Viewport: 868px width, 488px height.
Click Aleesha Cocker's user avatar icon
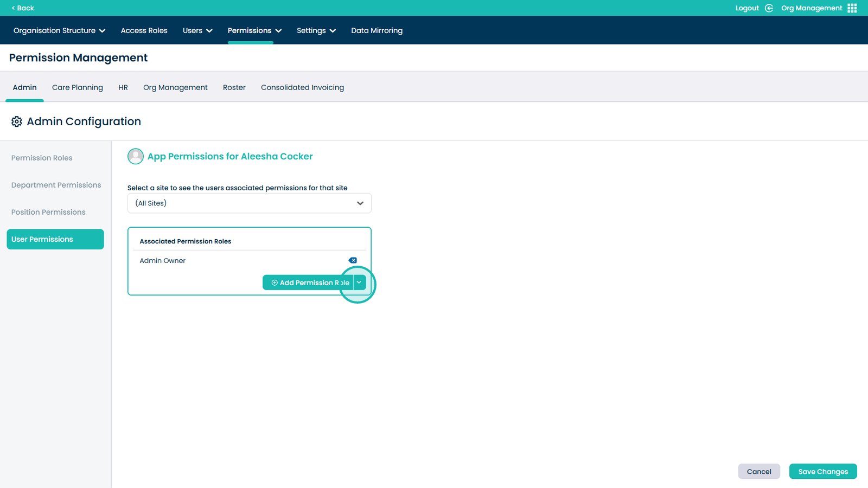pyautogui.click(x=136, y=157)
